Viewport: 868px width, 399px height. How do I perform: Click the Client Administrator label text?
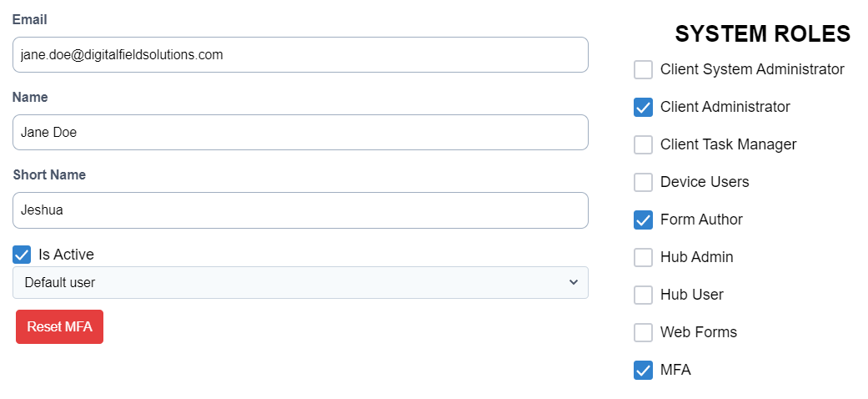click(x=725, y=107)
